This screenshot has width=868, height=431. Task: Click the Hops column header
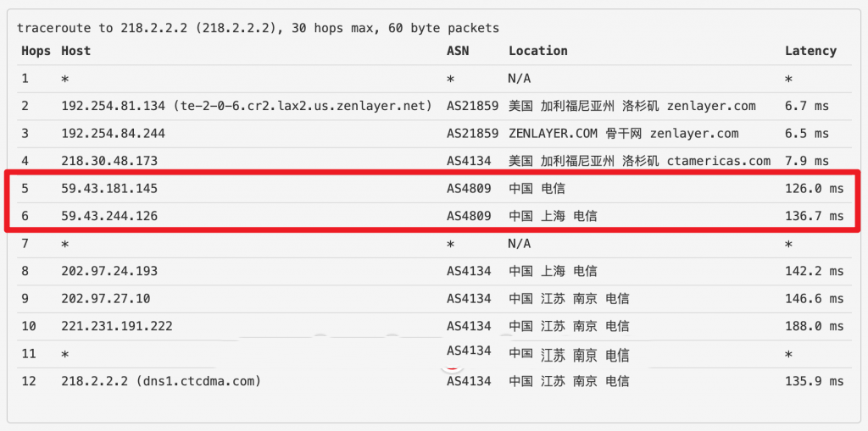pos(36,51)
